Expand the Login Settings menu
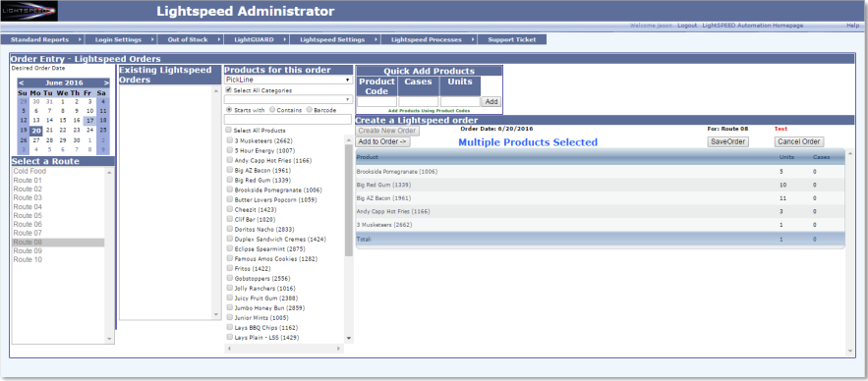The image size is (868, 381). [x=121, y=40]
